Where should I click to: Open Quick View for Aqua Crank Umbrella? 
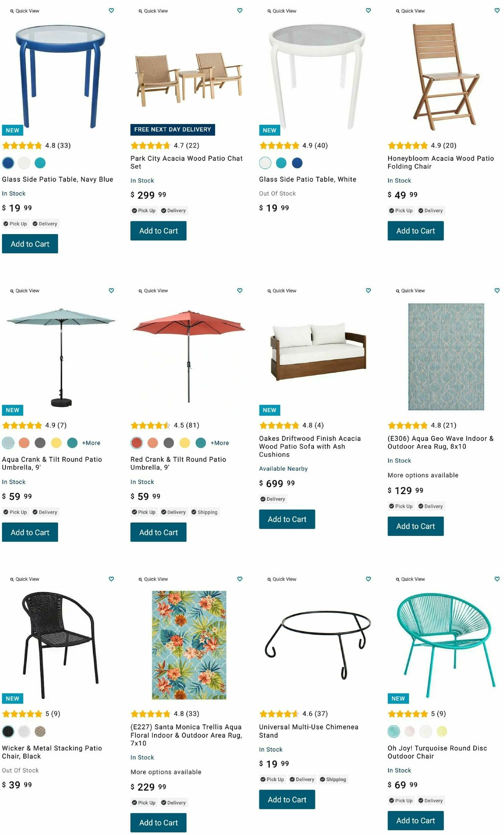[x=25, y=291]
